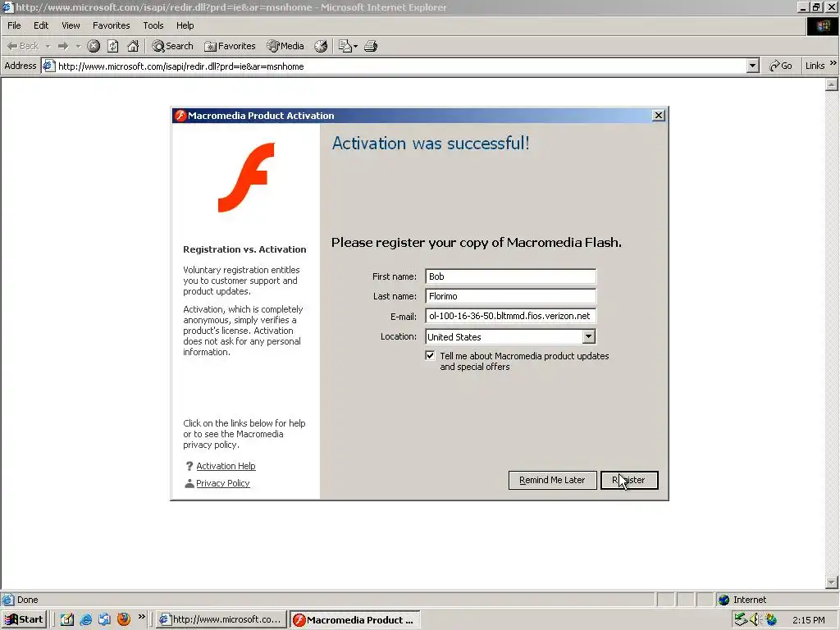Go to the home page icon
840x630 pixels.
(x=133, y=46)
